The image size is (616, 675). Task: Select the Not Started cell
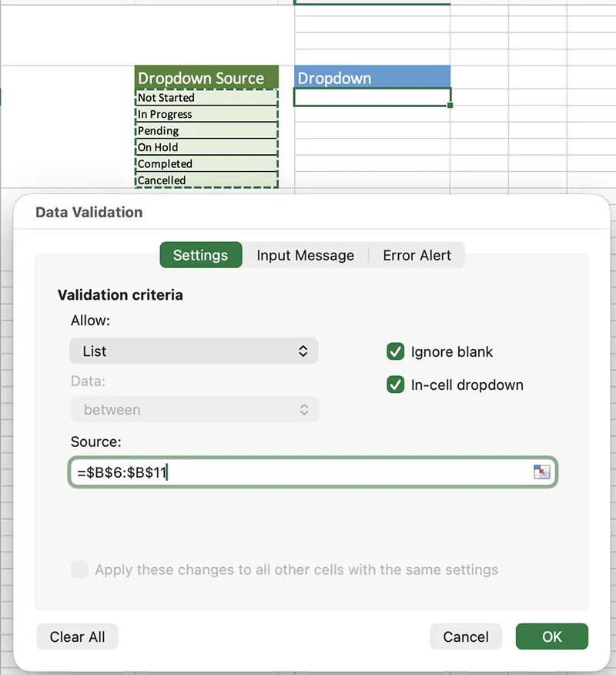pyautogui.click(x=206, y=98)
